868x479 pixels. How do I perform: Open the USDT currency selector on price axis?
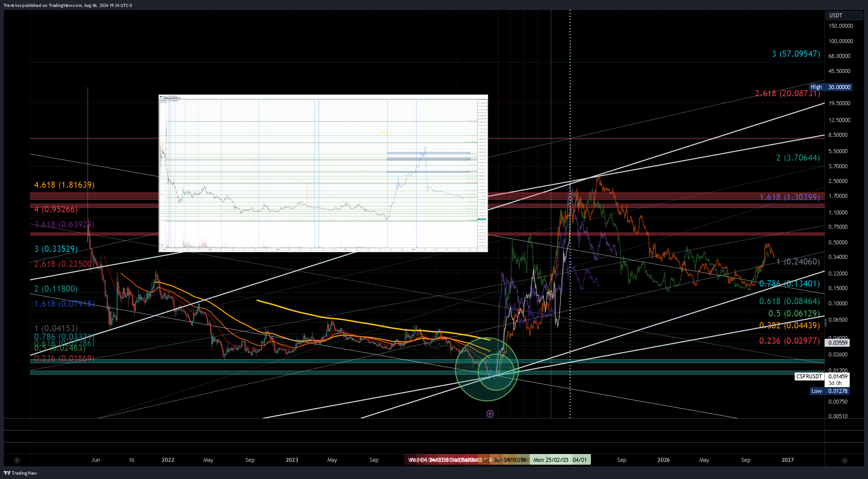coord(843,16)
